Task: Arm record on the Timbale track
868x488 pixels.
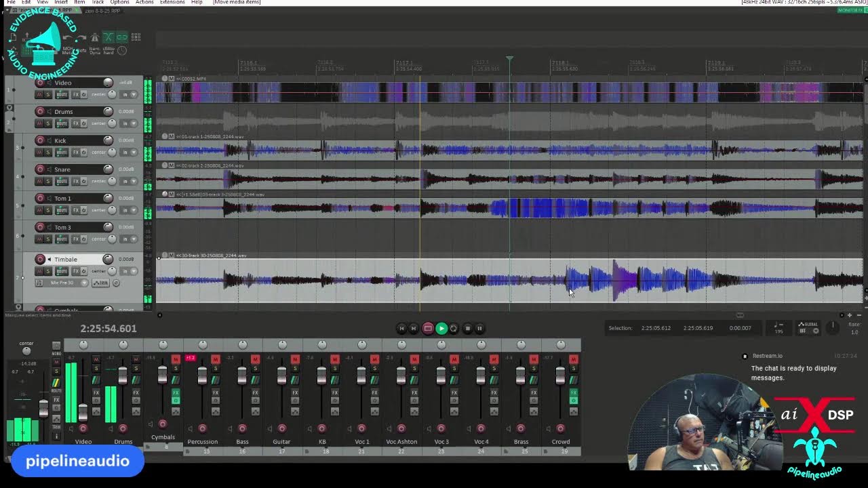Action: [x=40, y=259]
